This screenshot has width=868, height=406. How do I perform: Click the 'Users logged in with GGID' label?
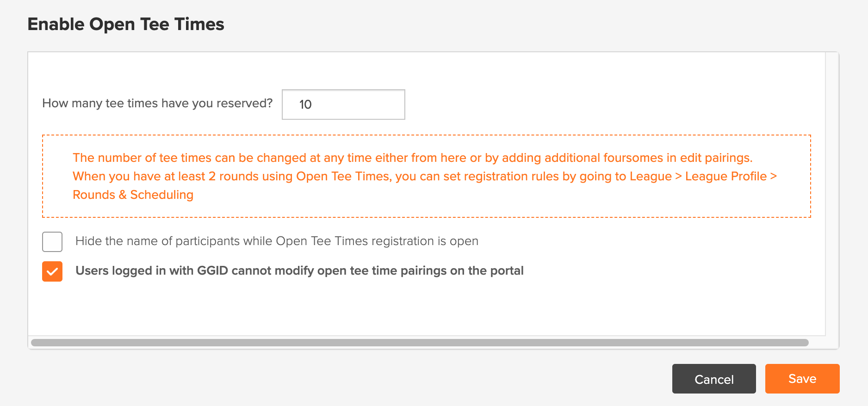click(x=299, y=271)
